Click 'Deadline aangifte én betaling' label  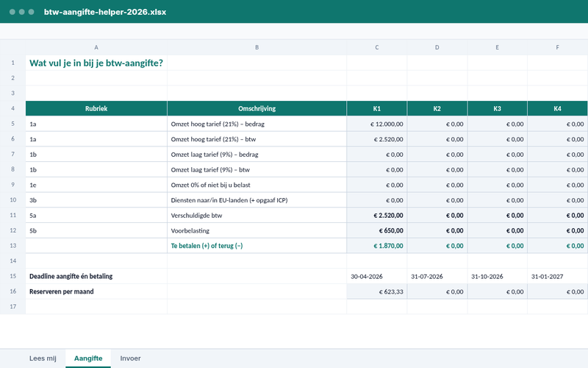click(96, 276)
